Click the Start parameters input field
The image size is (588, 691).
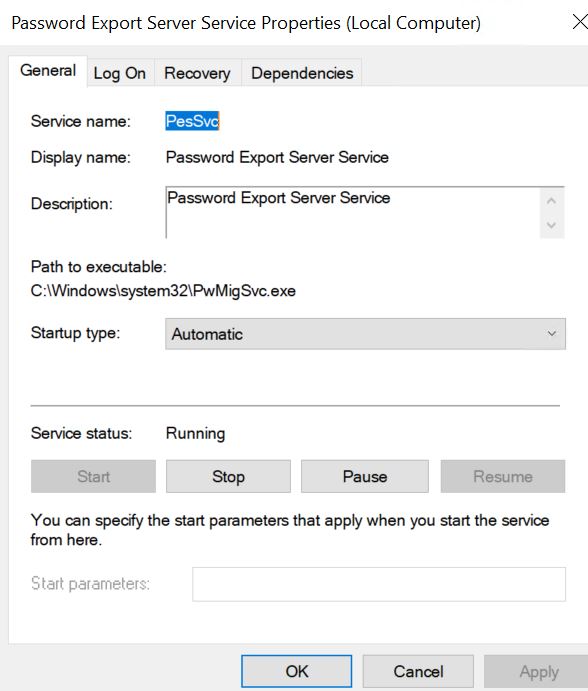coord(379,584)
